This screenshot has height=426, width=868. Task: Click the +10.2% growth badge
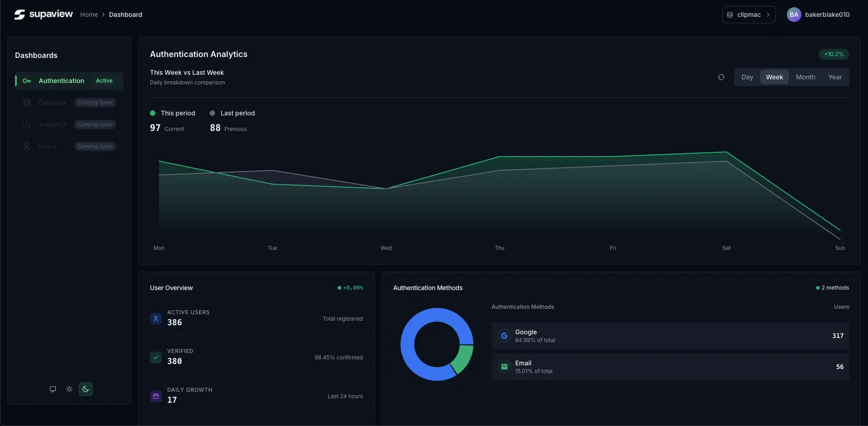coord(834,54)
